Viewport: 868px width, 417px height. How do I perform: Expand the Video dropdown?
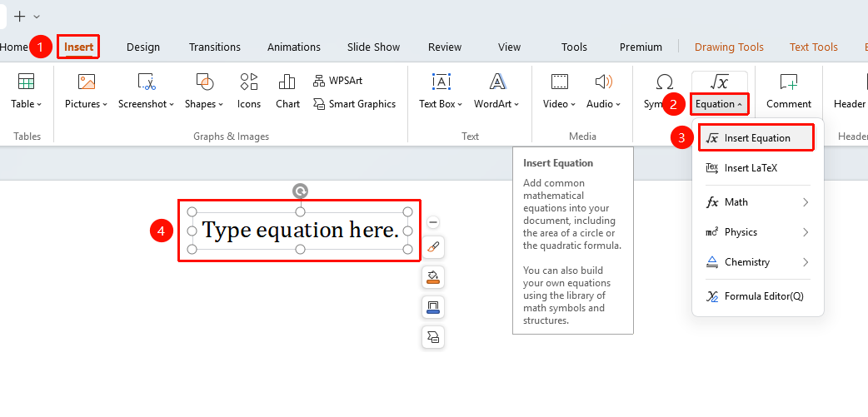pos(573,105)
